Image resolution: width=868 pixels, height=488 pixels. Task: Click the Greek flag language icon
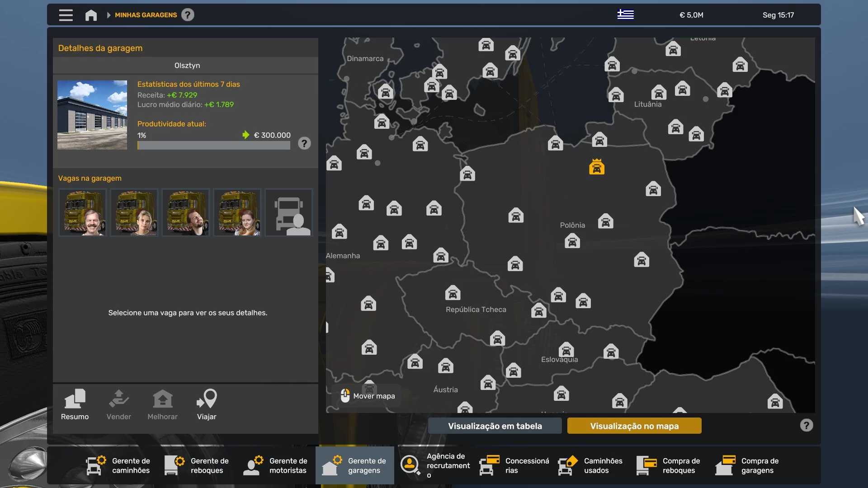[625, 15]
